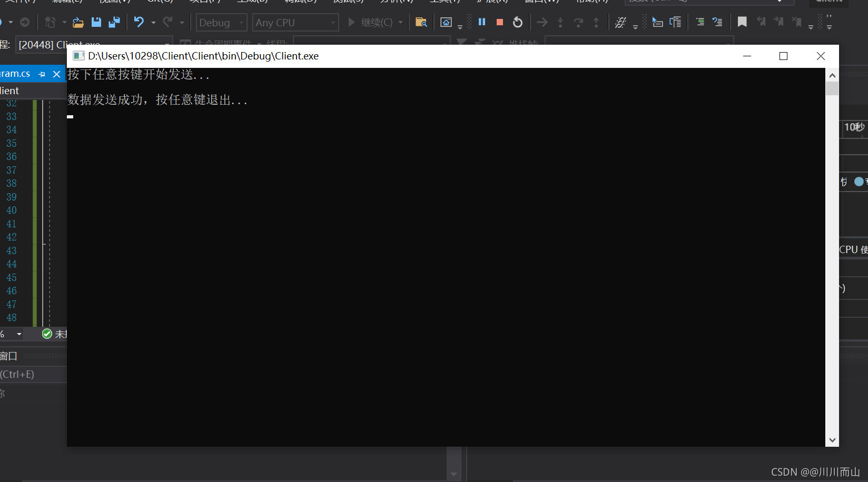Click the Save All icon
This screenshot has width=868, height=482.
114,22
